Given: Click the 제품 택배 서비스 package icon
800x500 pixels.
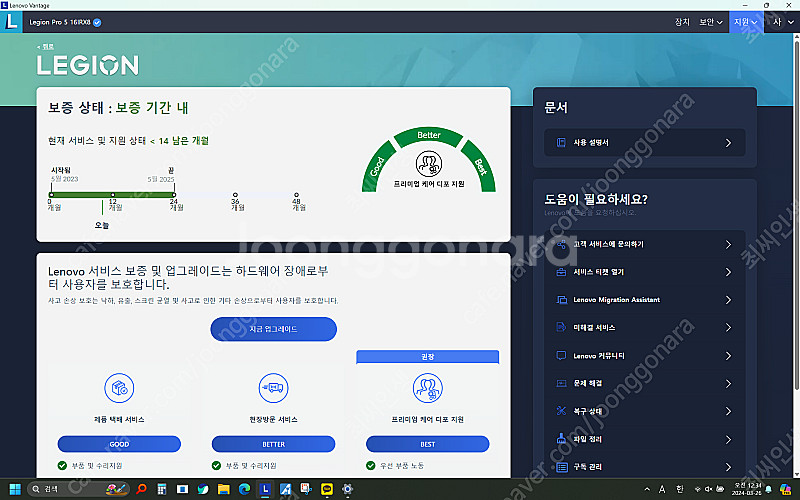Looking at the screenshot, I should pyautogui.click(x=119, y=388).
